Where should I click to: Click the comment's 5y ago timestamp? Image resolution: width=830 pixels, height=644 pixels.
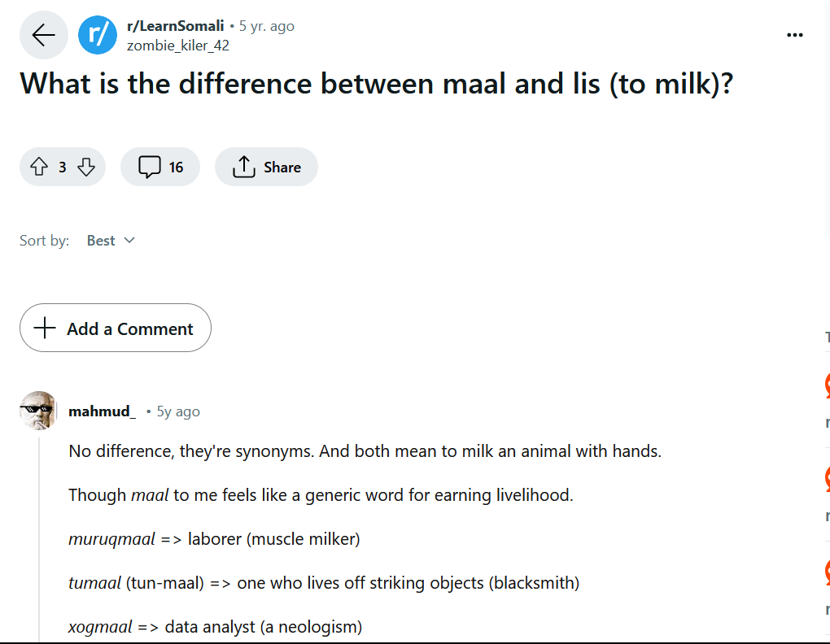[178, 411]
